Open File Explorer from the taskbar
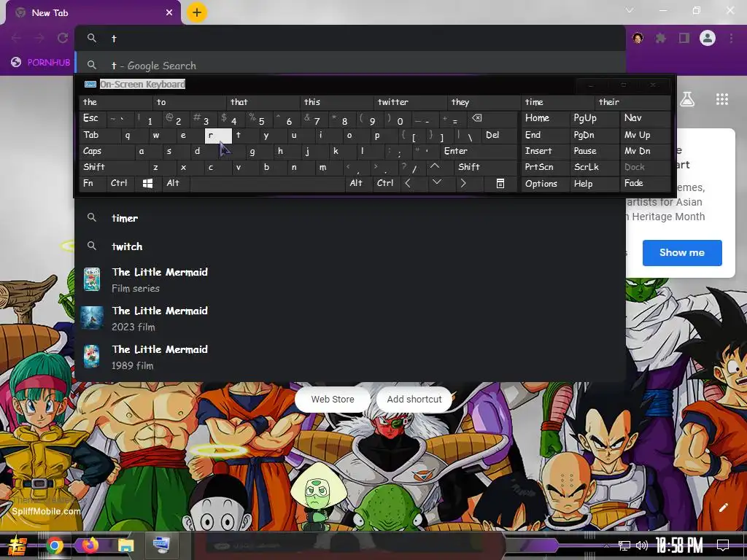 click(125, 545)
